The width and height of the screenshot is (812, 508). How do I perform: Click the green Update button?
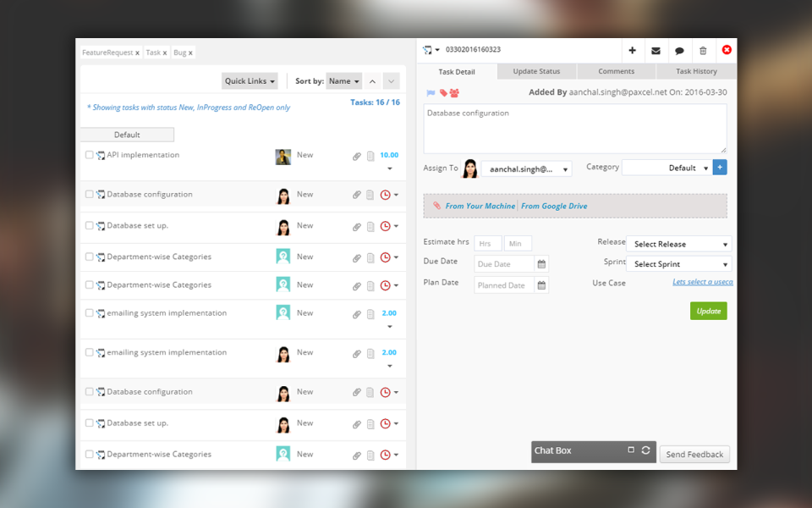pyautogui.click(x=708, y=311)
